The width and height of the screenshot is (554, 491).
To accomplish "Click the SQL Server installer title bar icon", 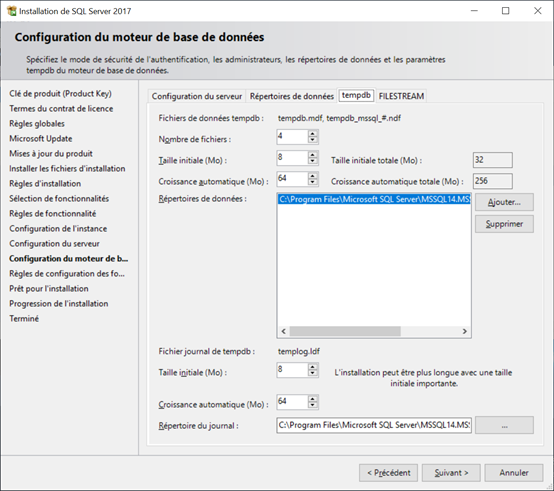I will click(x=12, y=11).
